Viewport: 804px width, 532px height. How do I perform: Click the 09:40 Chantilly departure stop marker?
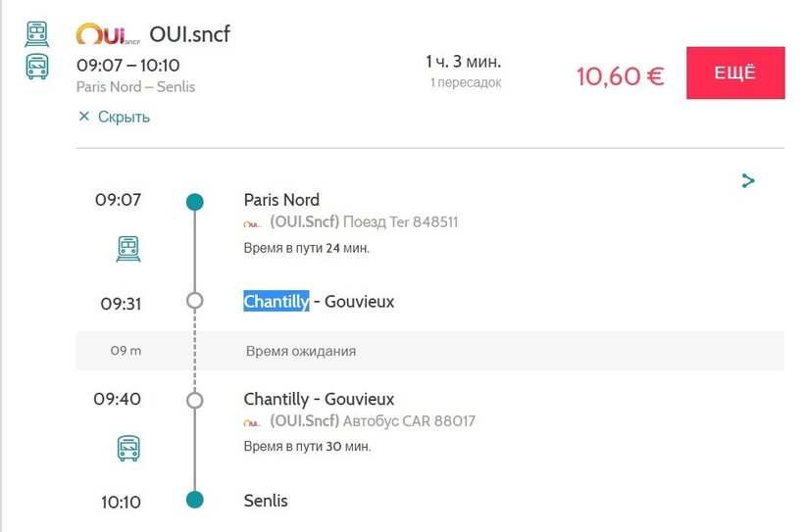pyautogui.click(x=195, y=400)
